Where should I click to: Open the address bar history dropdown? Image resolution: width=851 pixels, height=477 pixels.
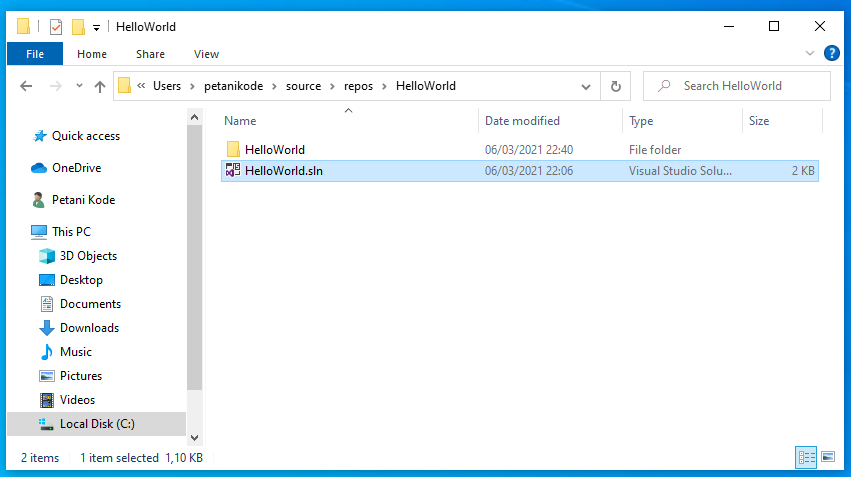586,86
